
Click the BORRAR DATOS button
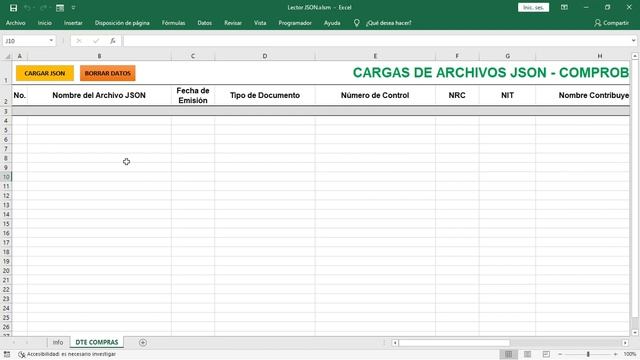click(108, 73)
